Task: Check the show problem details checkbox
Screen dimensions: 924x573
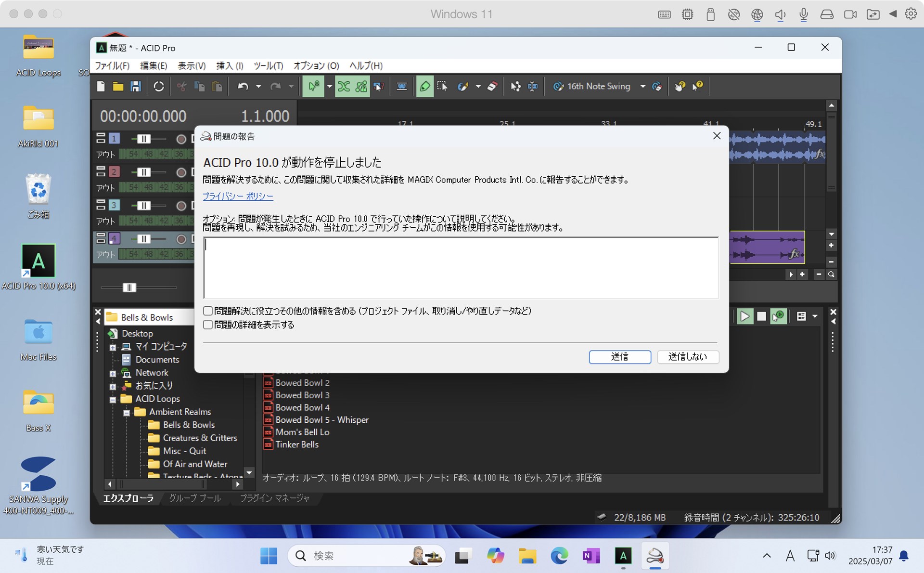Action: 208,325
